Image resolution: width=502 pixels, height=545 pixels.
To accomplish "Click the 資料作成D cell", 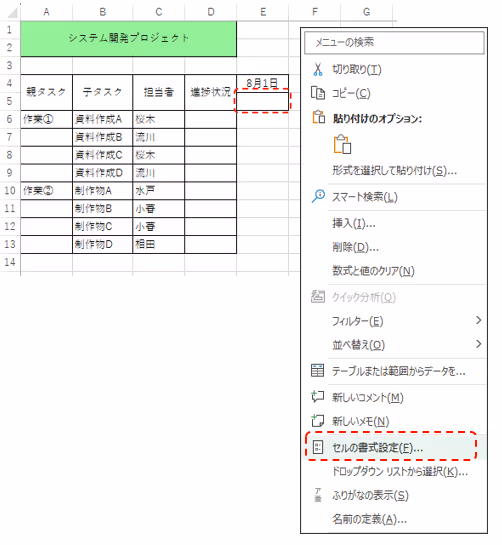I will (103, 173).
